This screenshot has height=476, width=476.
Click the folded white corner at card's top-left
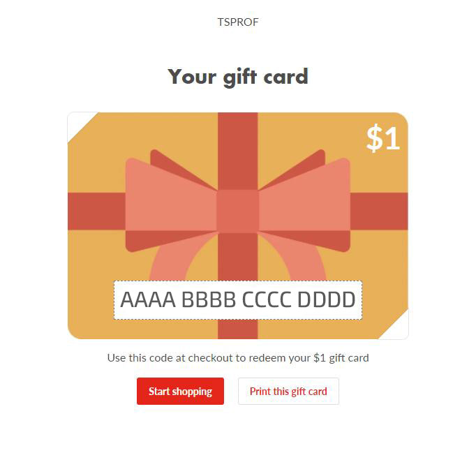[80, 124]
